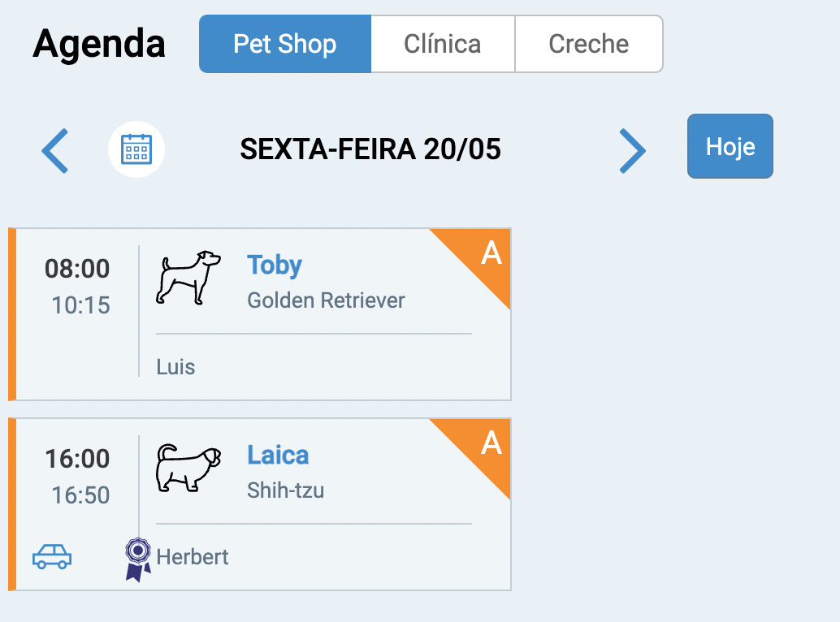The width and height of the screenshot is (840, 622).
Task: Click the award ribbon badge icon
Action: tap(138, 559)
